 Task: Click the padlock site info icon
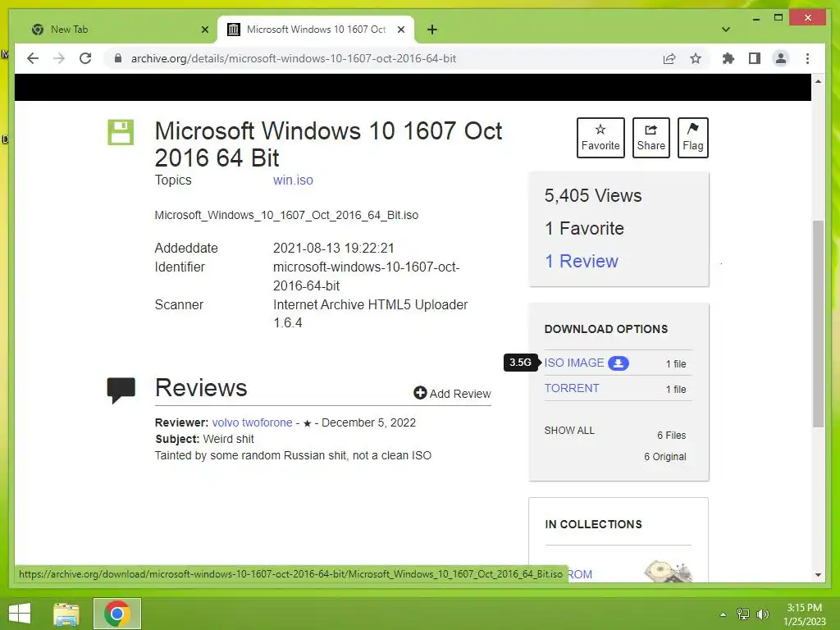pos(118,58)
